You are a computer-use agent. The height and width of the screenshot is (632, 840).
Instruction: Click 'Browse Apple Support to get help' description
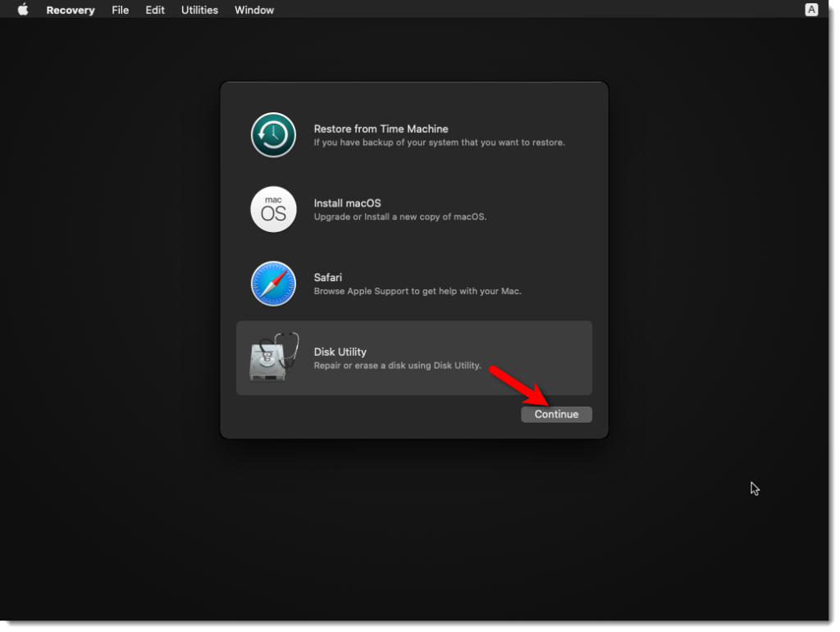[x=418, y=291]
